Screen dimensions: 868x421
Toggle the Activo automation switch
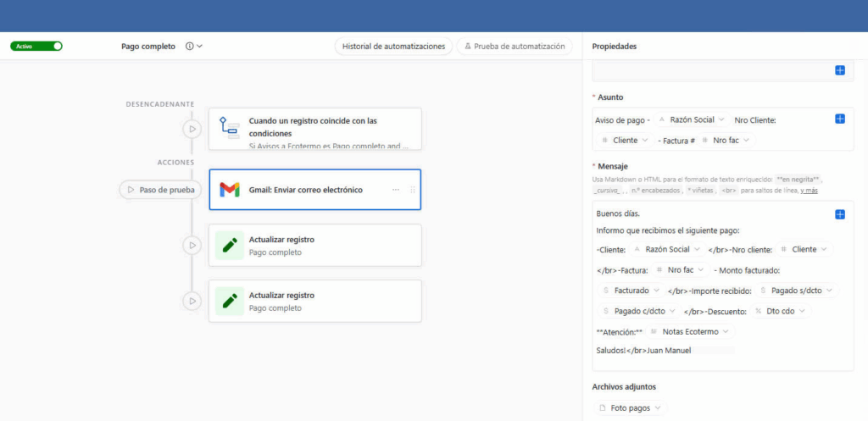tap(36, 46)
